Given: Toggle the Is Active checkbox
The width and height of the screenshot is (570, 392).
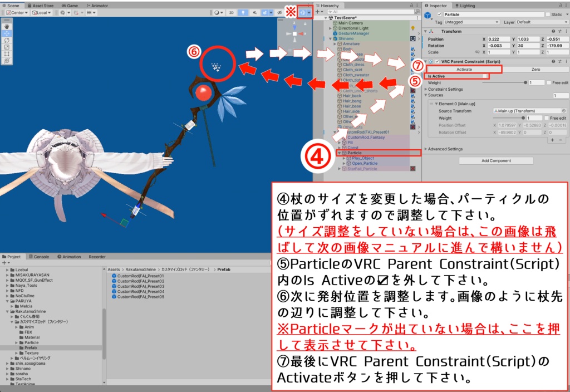Looking at the screenshot, I should pos(484,76).
